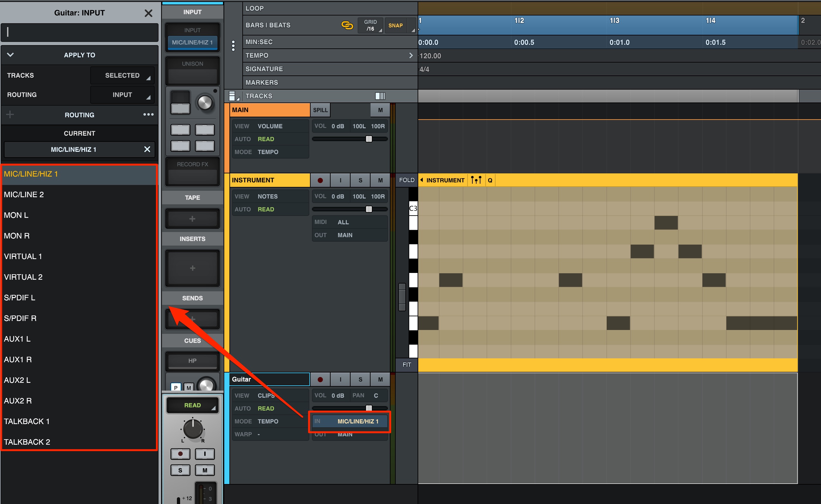Viewport: 821px width, 504px height.
Task: Click the SPILL button on MAIN track
Action: [x=320, y=110]
